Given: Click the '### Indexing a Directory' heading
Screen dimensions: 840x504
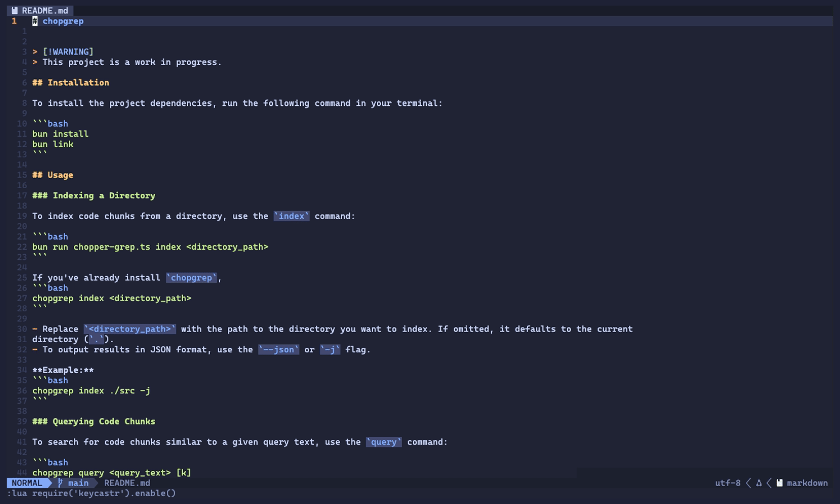Looking at the screenshot, I should pyautogui.click(x=94, y=195).
